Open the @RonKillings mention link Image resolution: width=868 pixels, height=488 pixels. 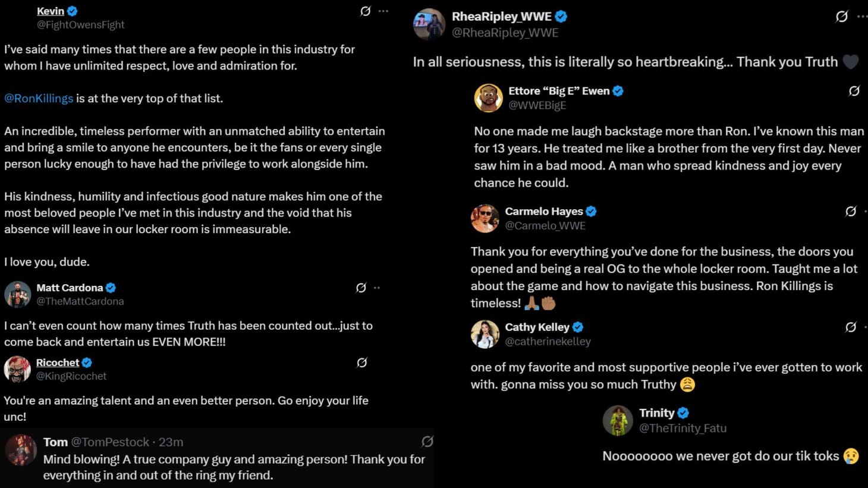38,98
